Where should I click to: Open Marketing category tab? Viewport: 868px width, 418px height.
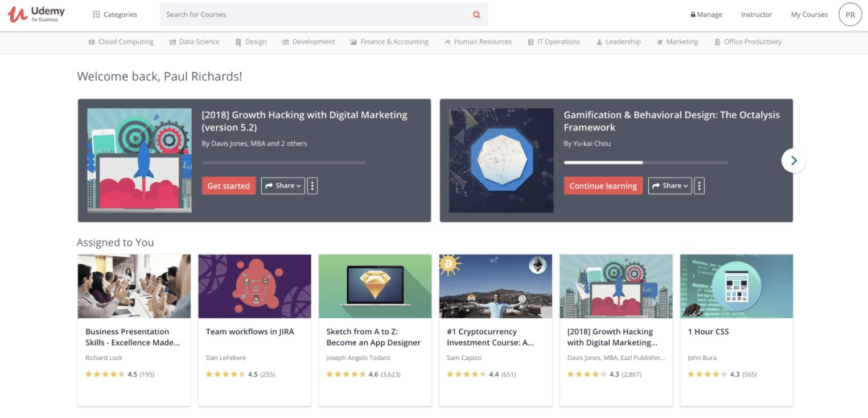(x=677, y=42)
